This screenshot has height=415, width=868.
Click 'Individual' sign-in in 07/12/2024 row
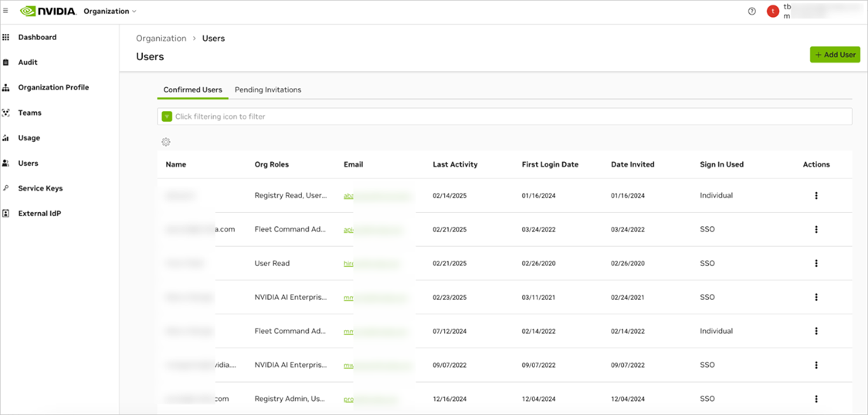717,331
